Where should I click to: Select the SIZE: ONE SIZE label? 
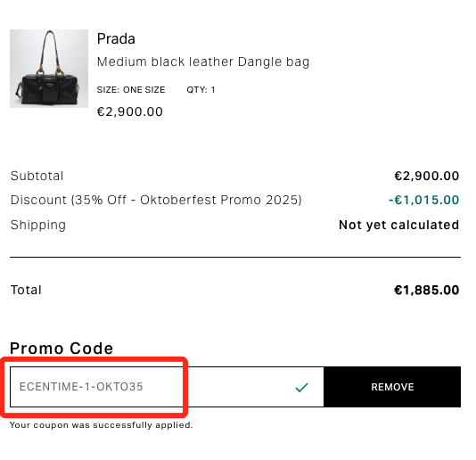pyautogui.click(x=131, y=90)
